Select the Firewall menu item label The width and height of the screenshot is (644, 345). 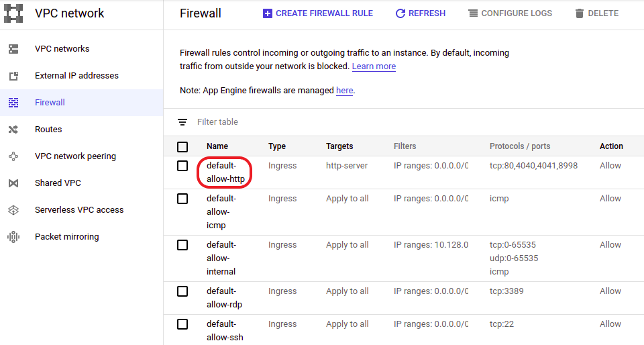(x=50, y=103)
